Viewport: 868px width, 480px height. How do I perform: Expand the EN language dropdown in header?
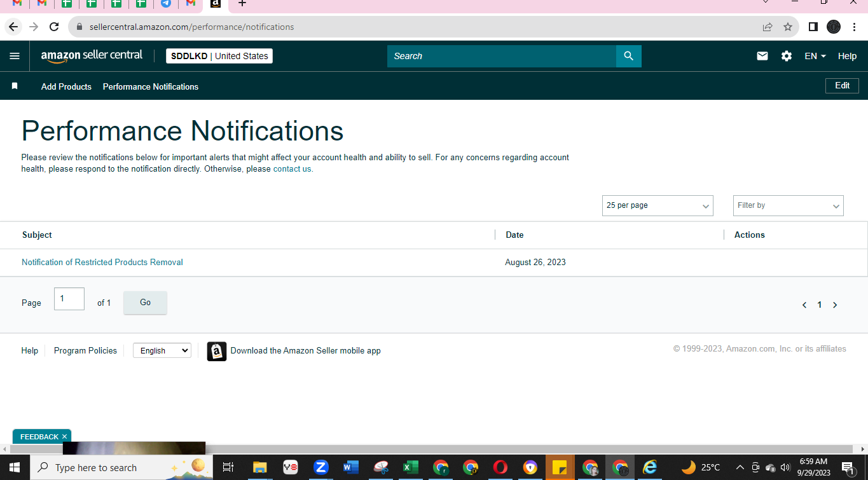pyautogui.click(x=815, y=56)
